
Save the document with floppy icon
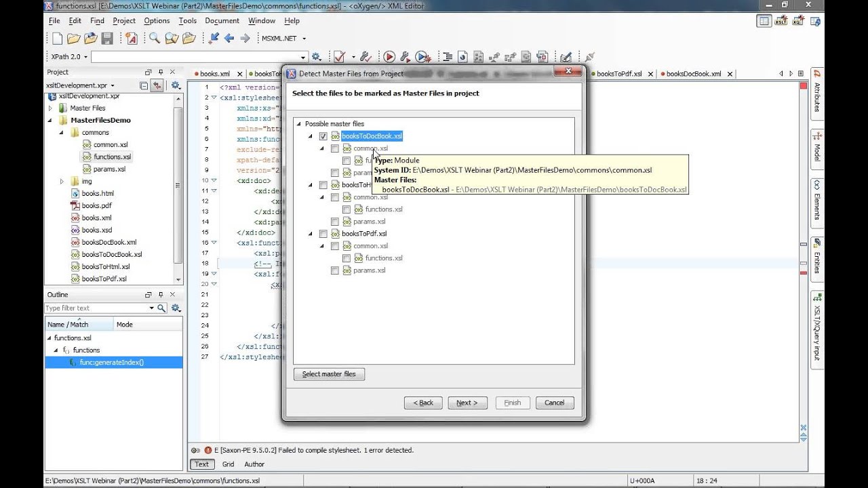107,39
